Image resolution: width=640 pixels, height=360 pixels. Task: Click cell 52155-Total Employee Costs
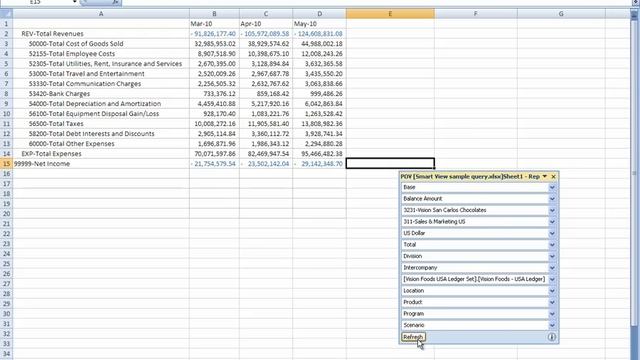[101, 54]
